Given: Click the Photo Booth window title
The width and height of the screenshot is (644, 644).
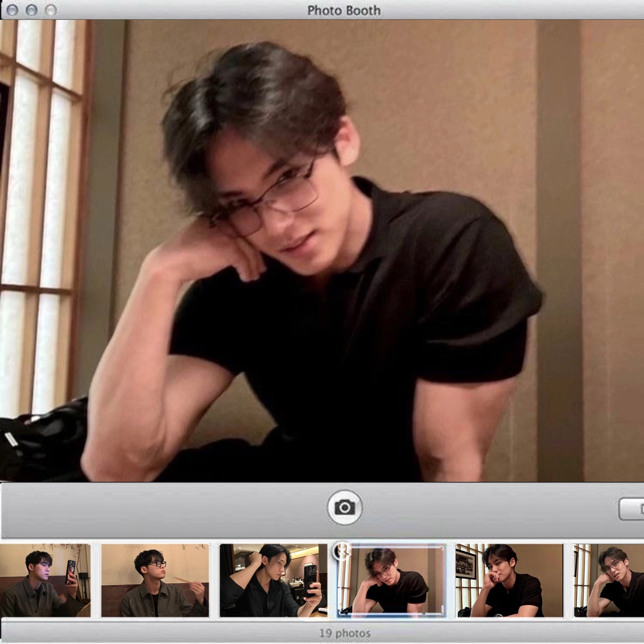Looking at the screenshot, I should (x=344, y=10).
